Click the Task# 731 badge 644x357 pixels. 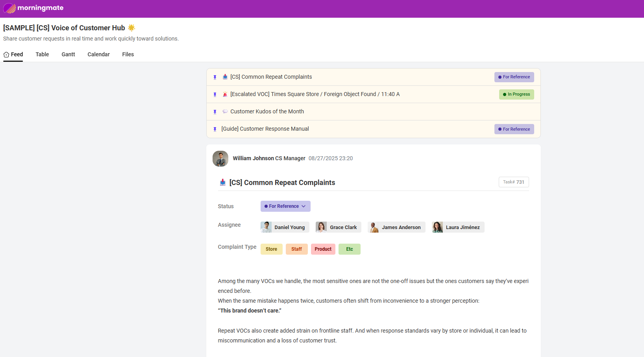click(513, 182)
